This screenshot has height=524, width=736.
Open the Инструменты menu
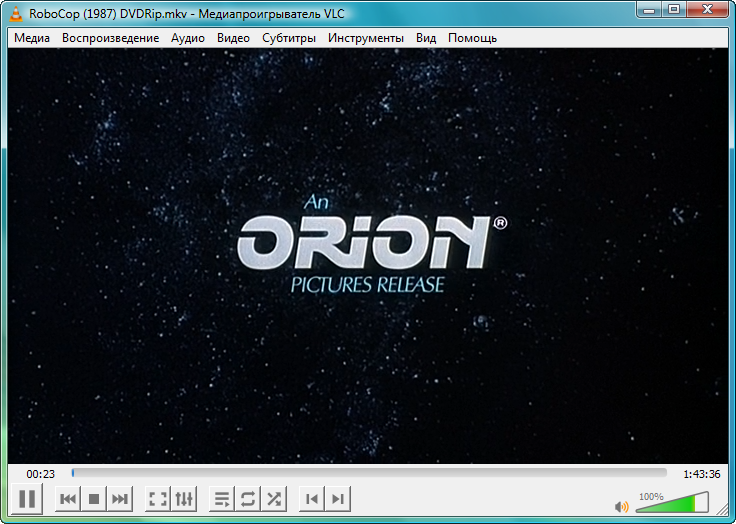[366, 38]
